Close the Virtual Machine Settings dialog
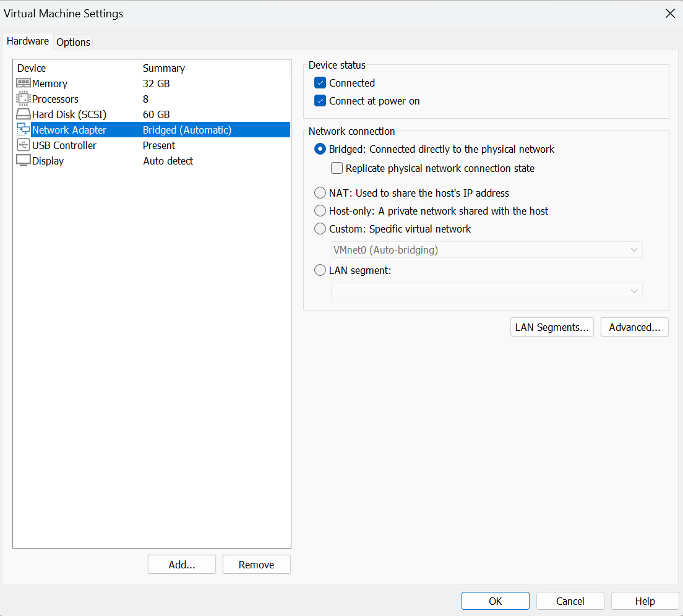This screenshot has height=616, width=683. coord(670,14)
